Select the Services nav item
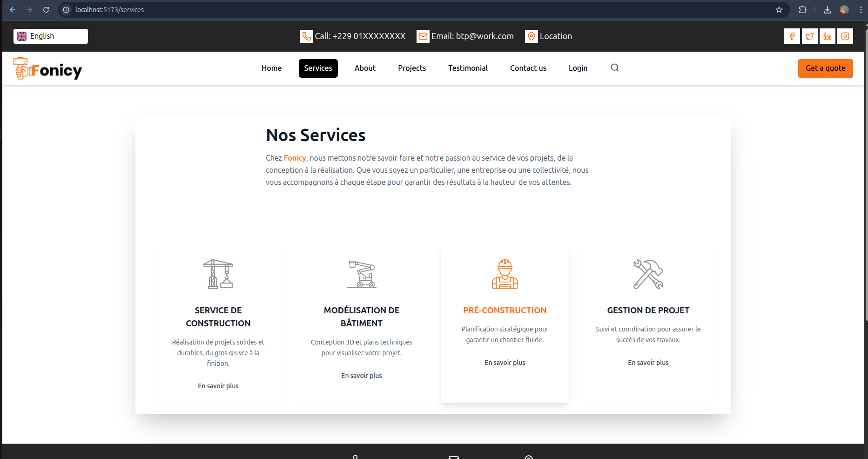This screenshot has width=868, height=459. tap(318, 68)
